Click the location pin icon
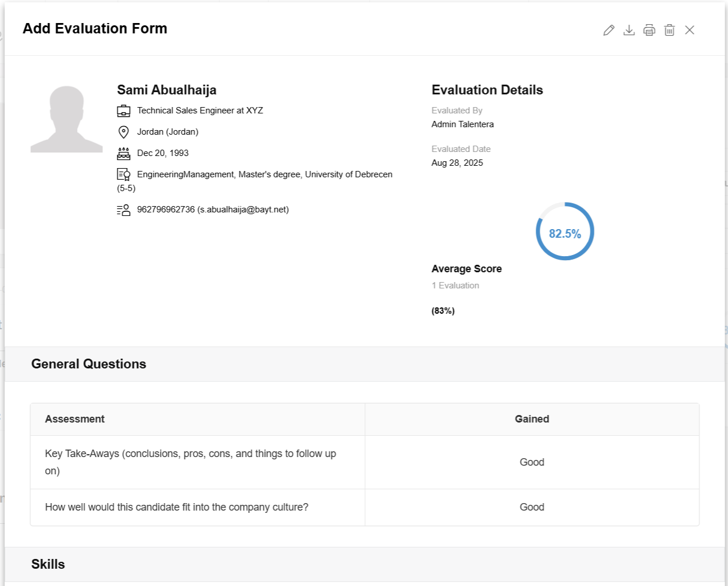Screen dimensions: 728x586 [x=123, y=132]
